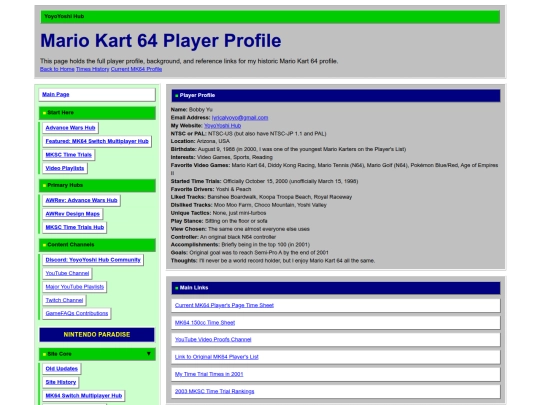The width and height of the screenshot is (540, 405).
Task: Click the YoyoYoshi Hub green header bar
Action: point(270,17)
